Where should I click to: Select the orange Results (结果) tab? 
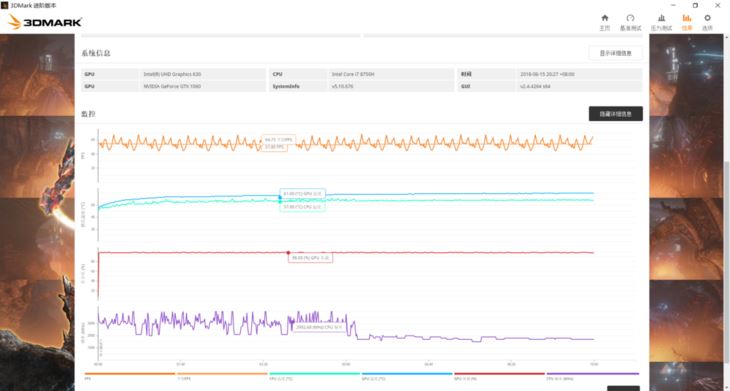(687, 22)
